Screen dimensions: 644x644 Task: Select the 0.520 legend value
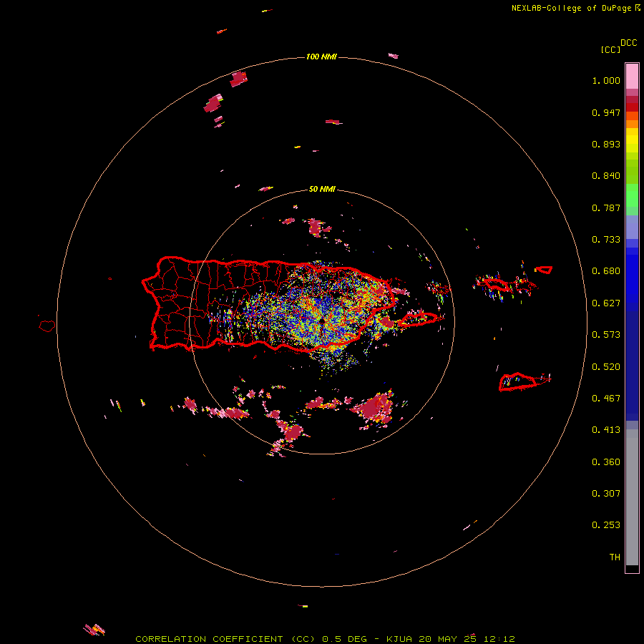pos(606,367)
